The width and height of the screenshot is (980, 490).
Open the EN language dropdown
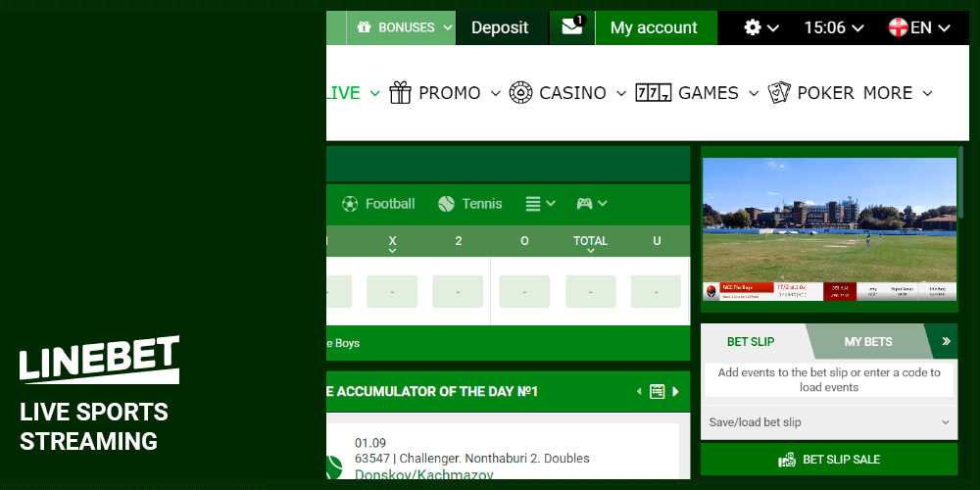pyautogui.click(x=930, y=27)
